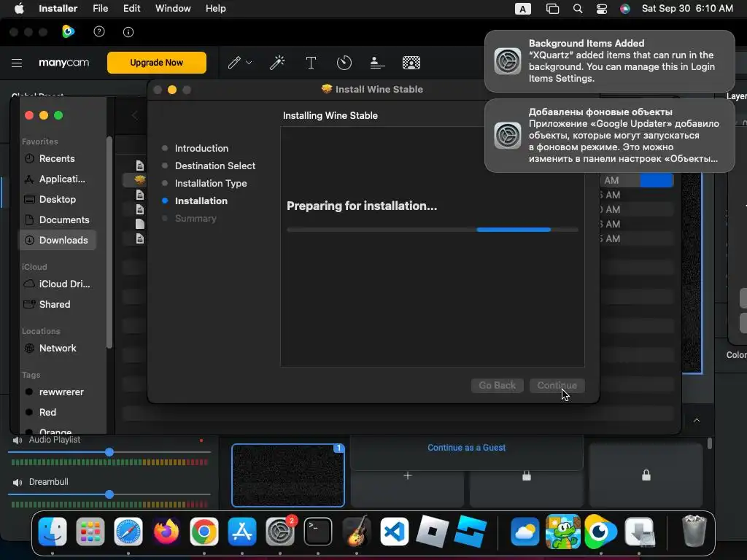Select Downloads in Finder sidebar
The image size is (747, 560).
[x=57, y=240]
